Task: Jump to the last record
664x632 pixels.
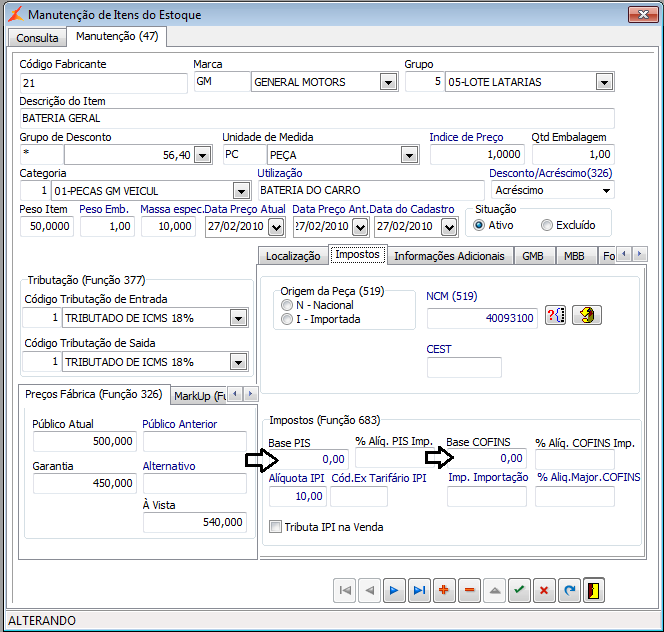Action: [x=420, y=590]
